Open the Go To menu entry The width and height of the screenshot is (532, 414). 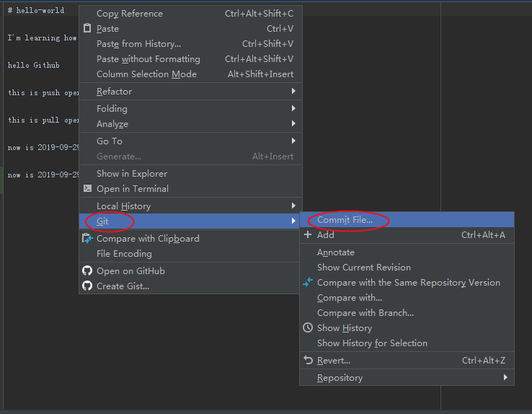coord(191,141)
